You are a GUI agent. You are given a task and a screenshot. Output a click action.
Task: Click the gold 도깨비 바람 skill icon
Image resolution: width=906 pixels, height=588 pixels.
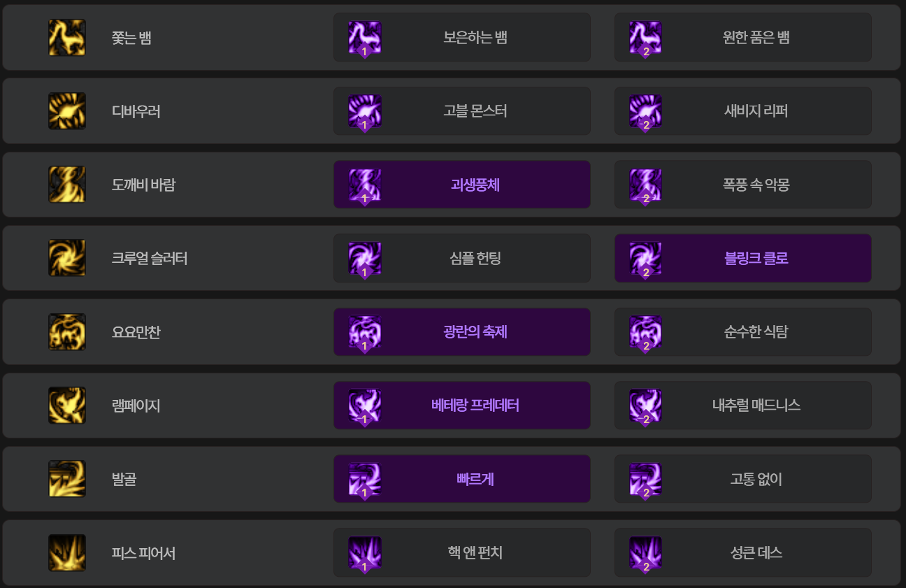pyautogui.click(x=67, y=185)
